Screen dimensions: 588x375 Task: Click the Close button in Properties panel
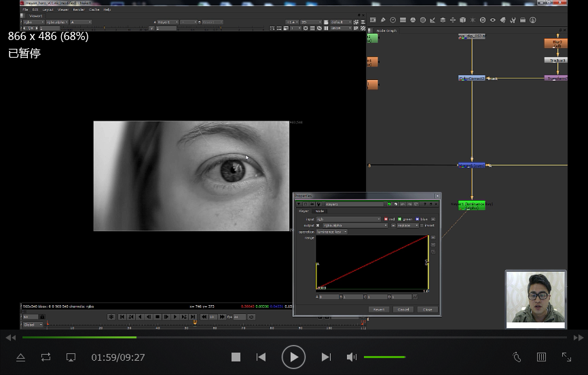(427, 309)
